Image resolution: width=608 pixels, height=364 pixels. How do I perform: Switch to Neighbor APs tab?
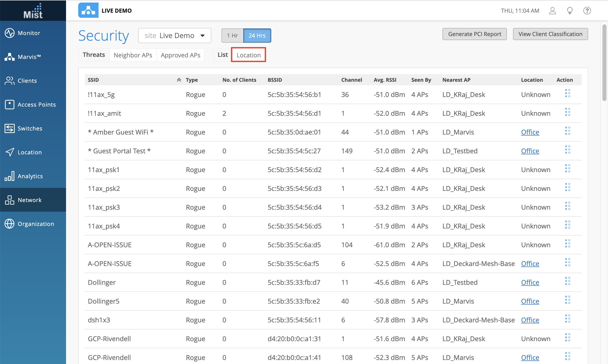point(133,55)
